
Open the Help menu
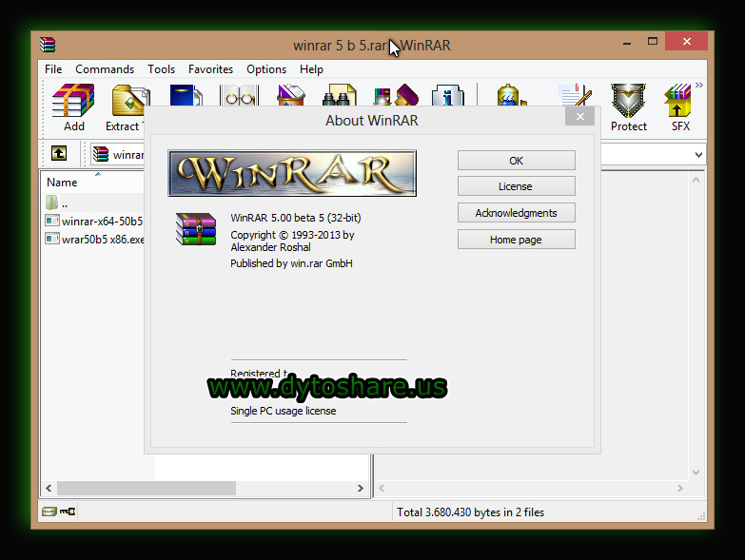coord(311,69)
